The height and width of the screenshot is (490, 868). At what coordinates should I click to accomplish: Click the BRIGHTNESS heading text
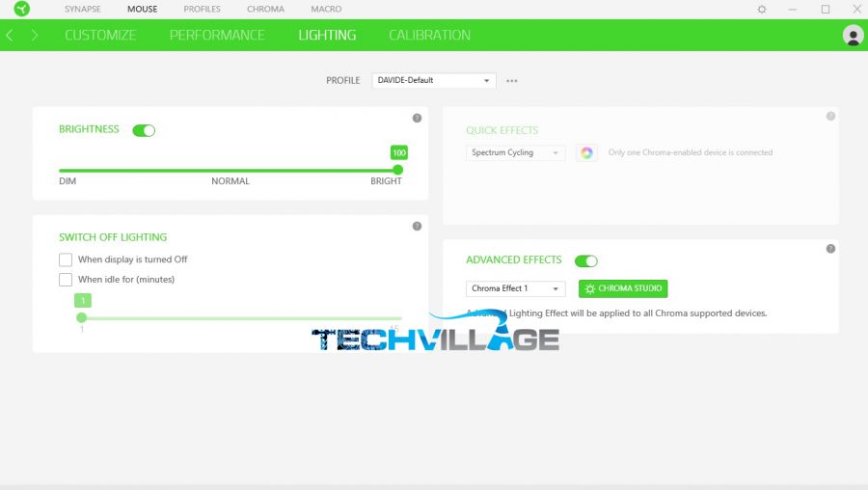(89, 129)
